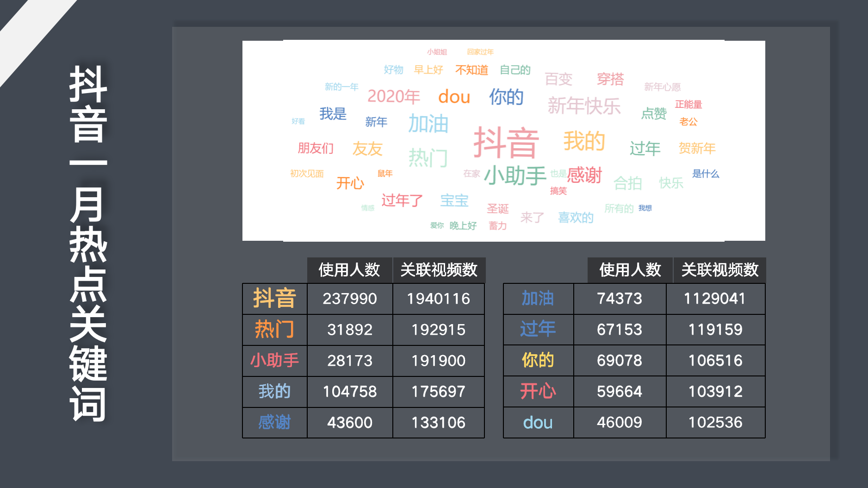Image resolution: width=868 pixels, height=488 pixels.
Task: Click the 感谢 row label
Action: coord(274,422)
